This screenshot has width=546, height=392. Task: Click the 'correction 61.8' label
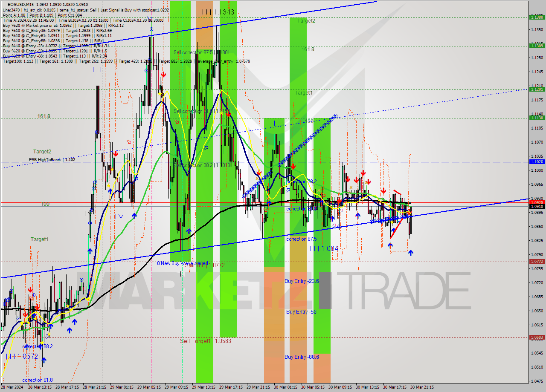tap(38, 380)
